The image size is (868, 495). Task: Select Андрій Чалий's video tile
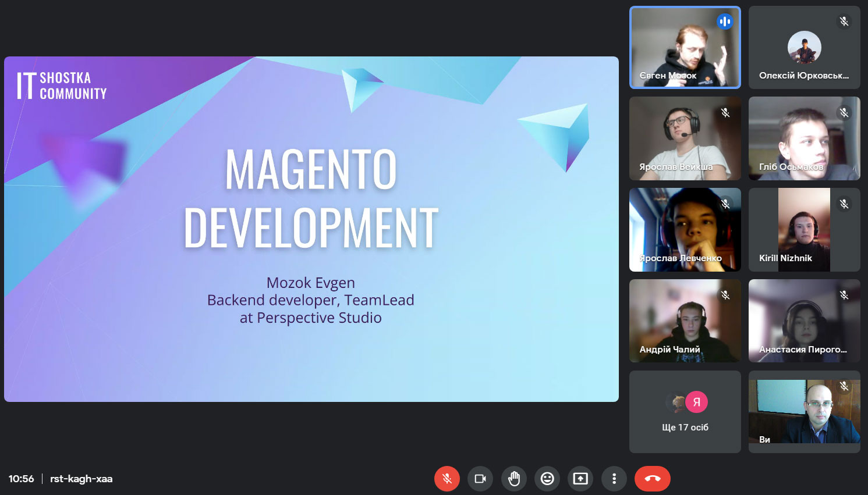(685, 321)
